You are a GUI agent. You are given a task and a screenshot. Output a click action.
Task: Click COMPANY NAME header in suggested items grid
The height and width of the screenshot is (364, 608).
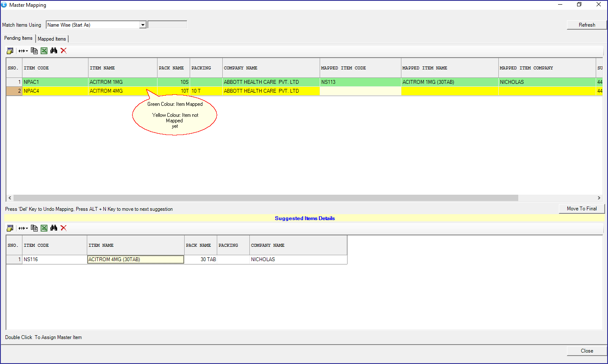(x=298, y=245)
